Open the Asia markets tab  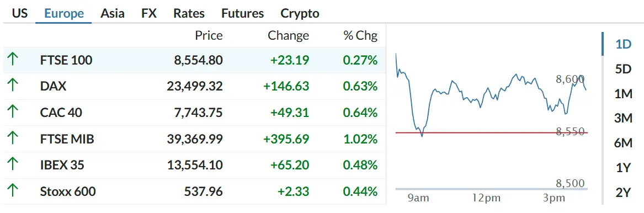(113, 13)
